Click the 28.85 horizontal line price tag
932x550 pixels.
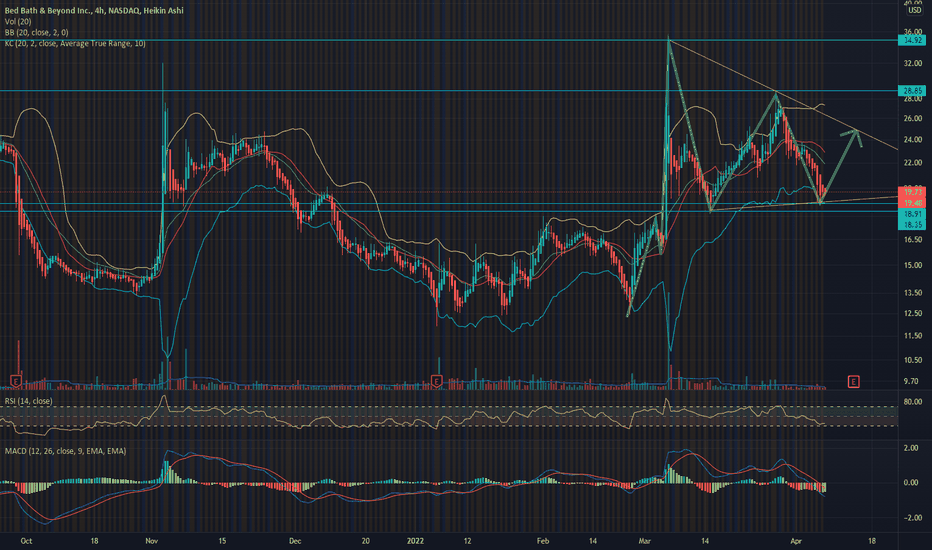tap(912, 91)
